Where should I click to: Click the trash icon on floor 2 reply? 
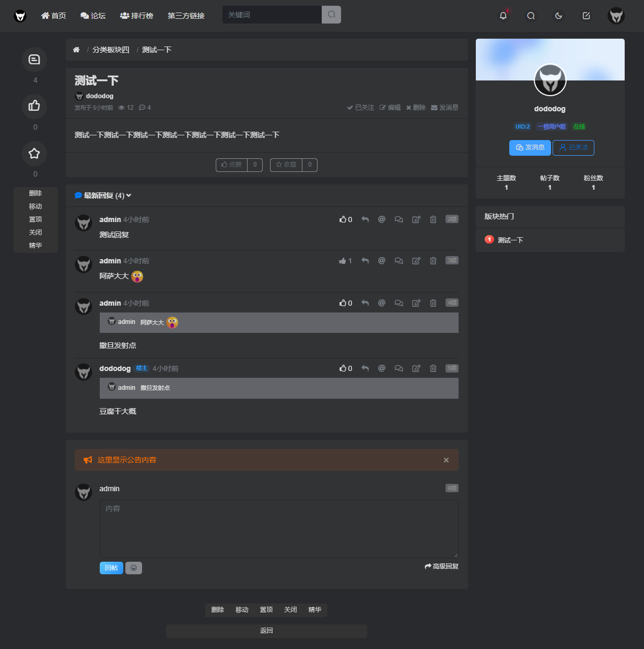pos(433,219)
